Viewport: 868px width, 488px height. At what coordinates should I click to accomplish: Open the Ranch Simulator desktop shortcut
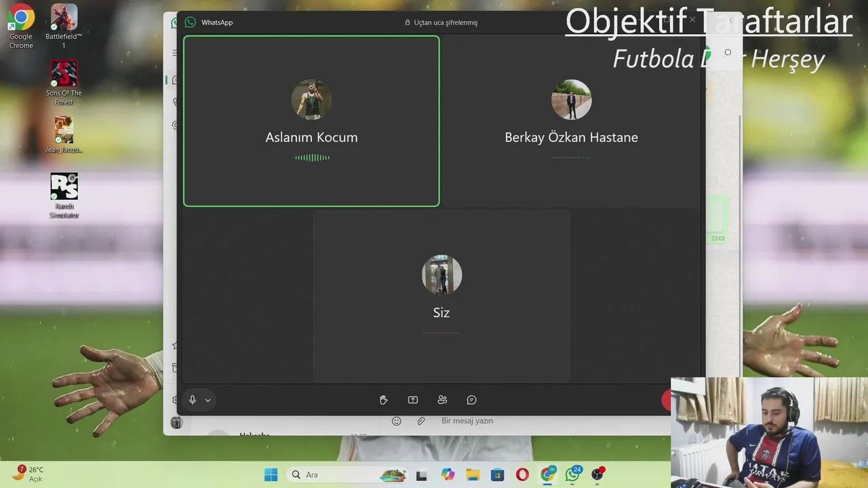[64, 196]
